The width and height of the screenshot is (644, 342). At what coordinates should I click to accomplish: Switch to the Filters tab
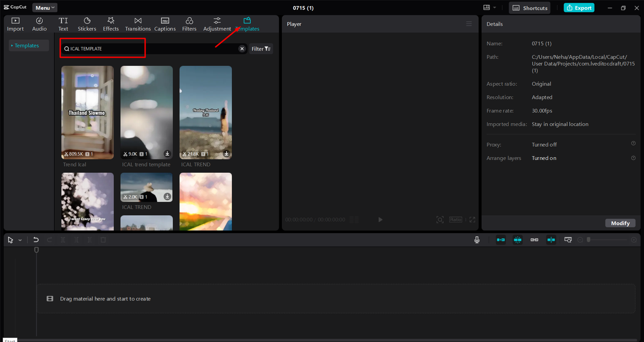pyautogui.click(x=189, y=24)
